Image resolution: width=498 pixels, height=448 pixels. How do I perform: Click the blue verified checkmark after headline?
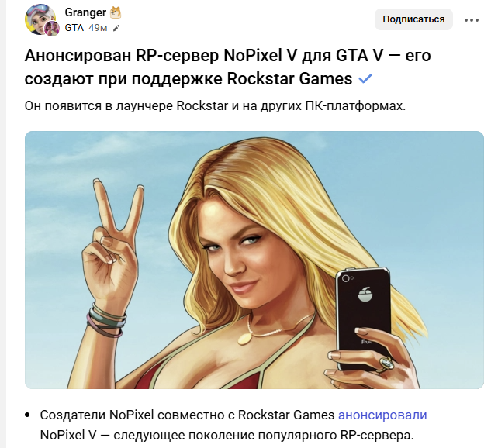coord(365,78)
